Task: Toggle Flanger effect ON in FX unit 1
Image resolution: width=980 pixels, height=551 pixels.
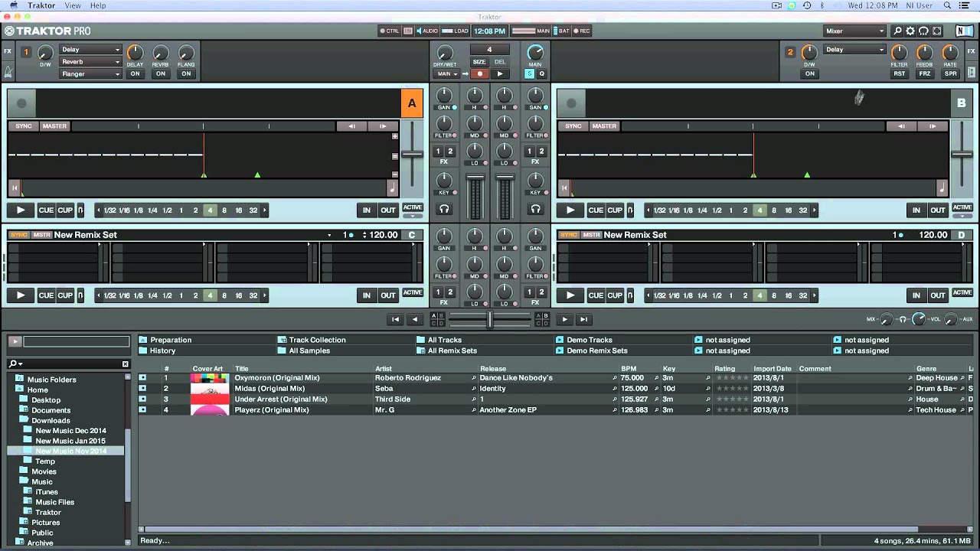Action: (x=186, y=74)
